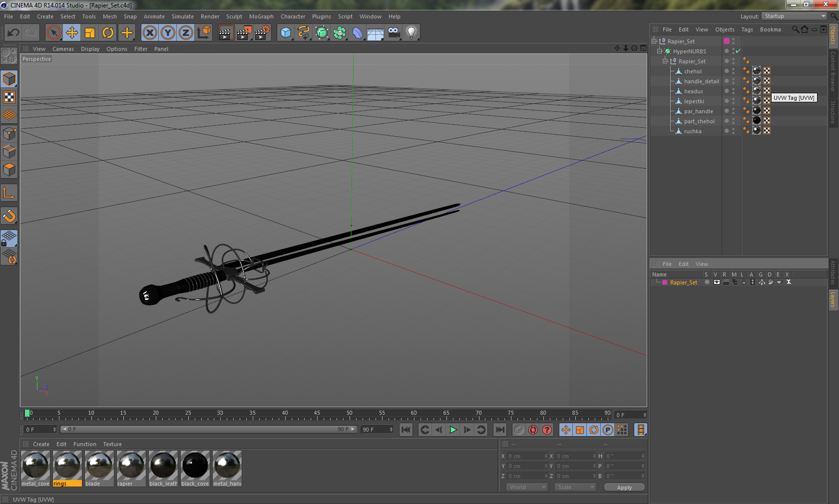Toggle the X-axis lock
Image resolution: width=839 pixels, height=504 pixels.
(149, 33)
